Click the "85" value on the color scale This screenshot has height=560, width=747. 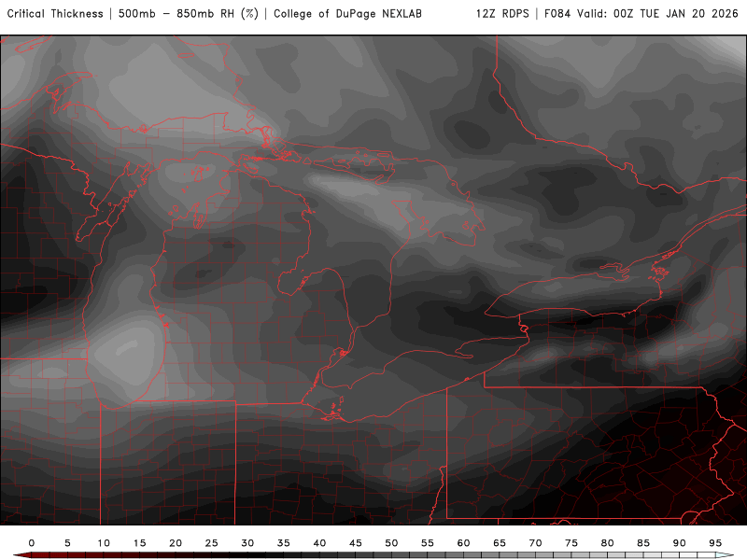point(643,543)
